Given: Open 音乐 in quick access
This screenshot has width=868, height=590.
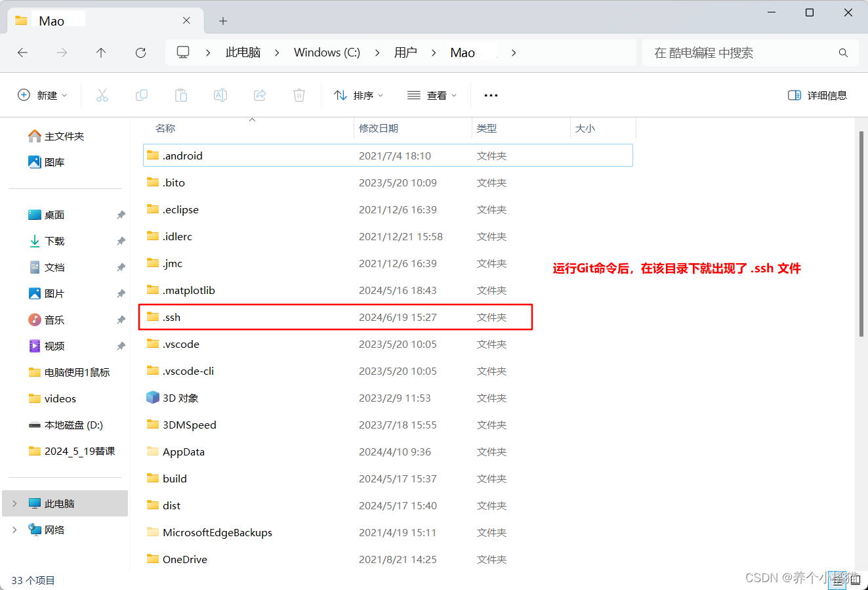Looking at the screenshot, I should click(46, 320).
